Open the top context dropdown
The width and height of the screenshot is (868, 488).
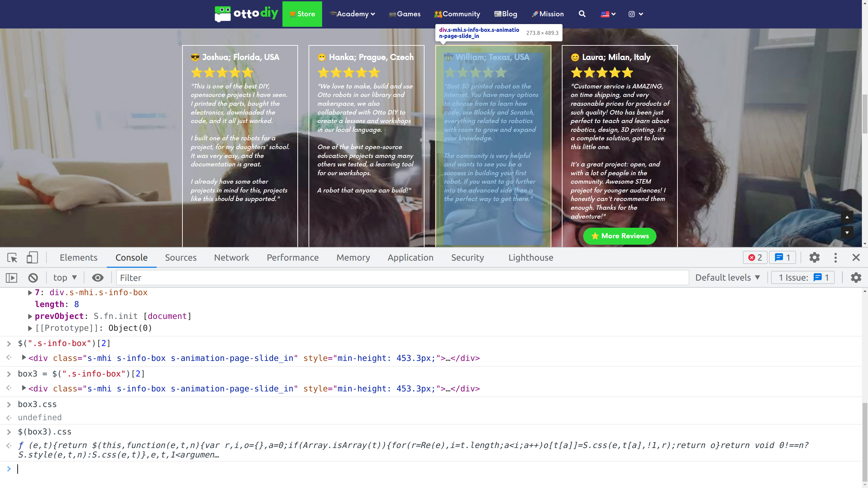65,278
